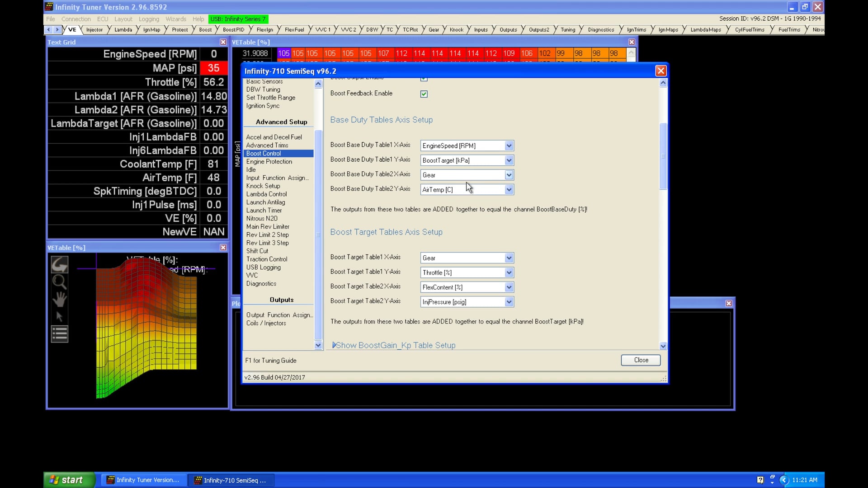Click the Infinity-710 SemiSeq taskbar icon
The height and width of the screenshot is (488, 868).
[231, 480]
